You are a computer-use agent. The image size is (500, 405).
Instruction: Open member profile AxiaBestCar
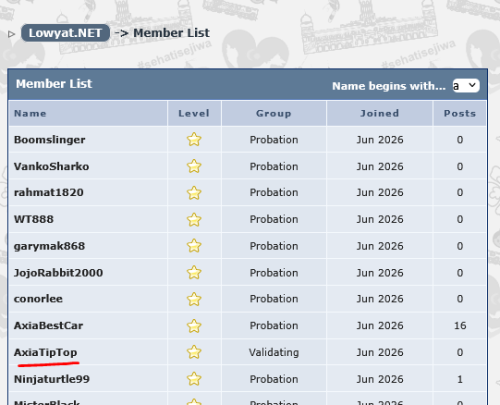tap(48, 326)
